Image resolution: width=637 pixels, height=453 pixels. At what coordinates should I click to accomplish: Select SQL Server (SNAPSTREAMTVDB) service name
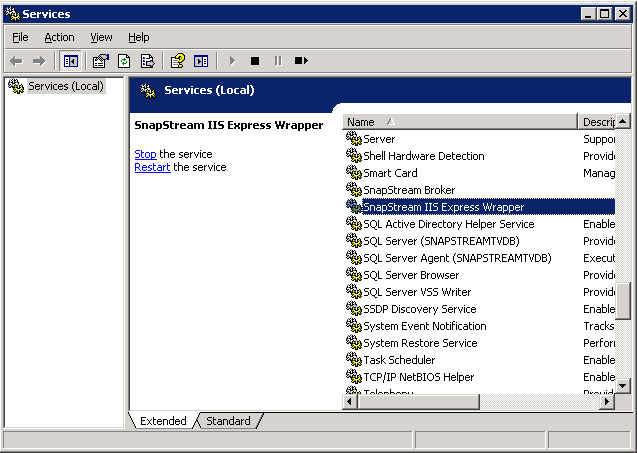(x=441, y=241)
